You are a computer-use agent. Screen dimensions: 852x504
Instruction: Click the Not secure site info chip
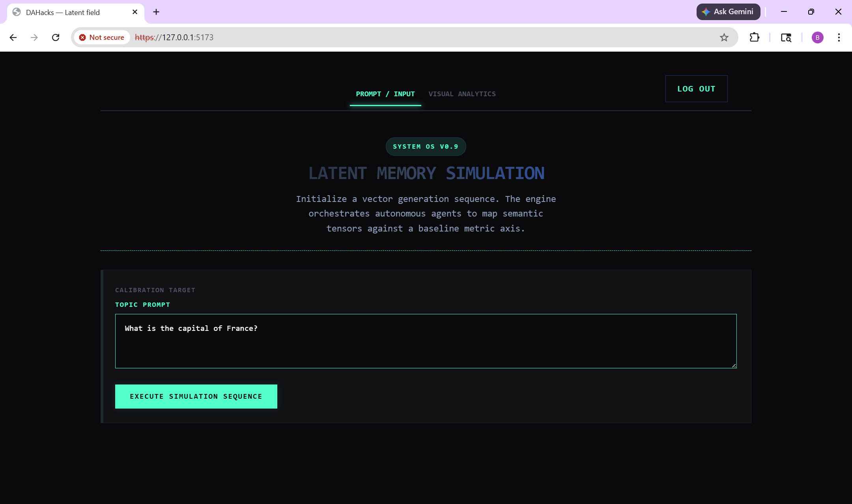(x=102, y=37)
